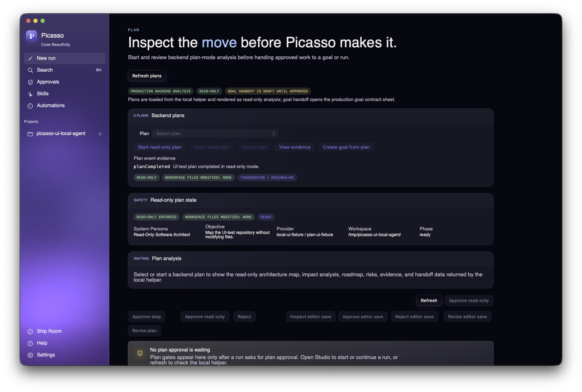Click the WORKSPACE FILES MODIFIED: NONE tag under plan evidence
582x392 pixels.
[198, 177]
